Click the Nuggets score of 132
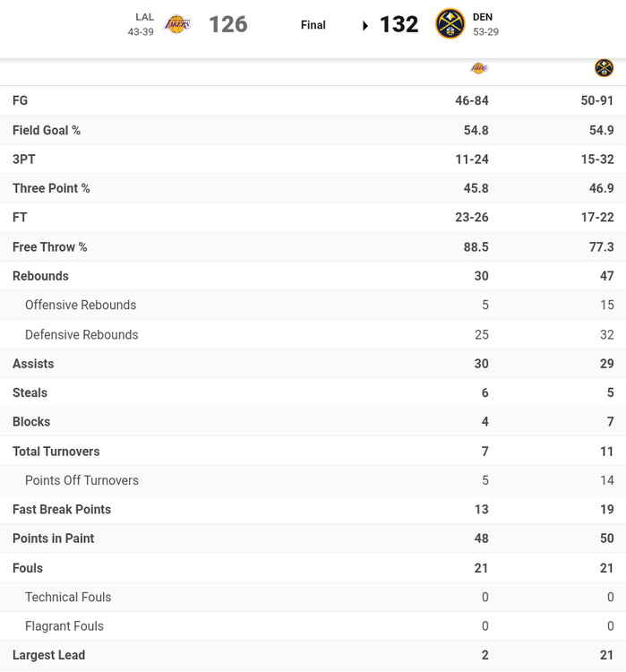The height and width of the screenshot is (672, 626). (399, 24)
